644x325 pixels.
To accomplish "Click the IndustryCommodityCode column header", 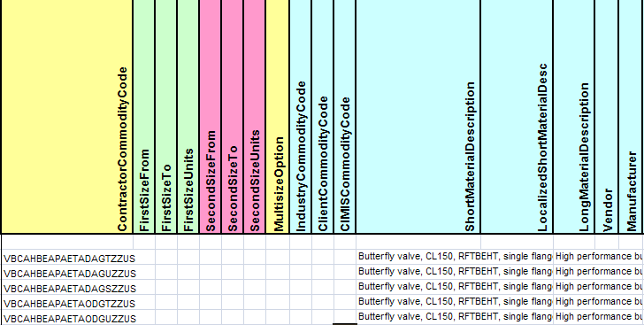I will coord(301,117).
